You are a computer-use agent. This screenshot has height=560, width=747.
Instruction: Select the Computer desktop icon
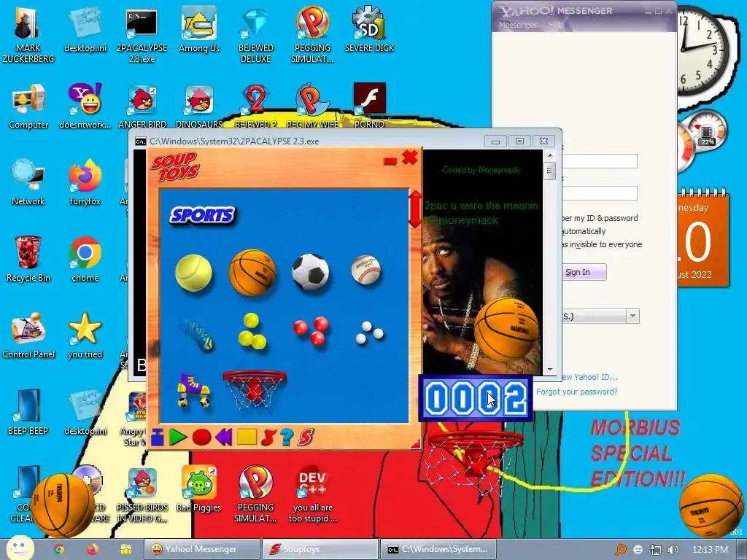[x=28, y=106]
